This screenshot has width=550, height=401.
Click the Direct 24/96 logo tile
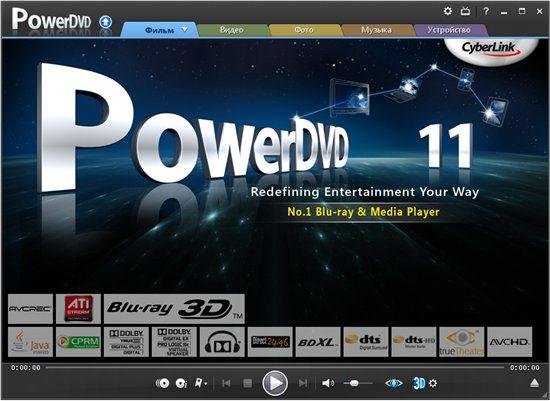pos(270,342)
